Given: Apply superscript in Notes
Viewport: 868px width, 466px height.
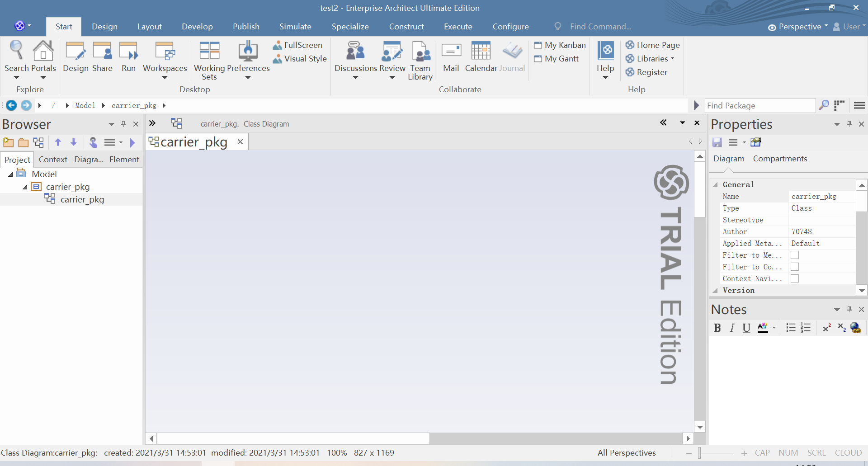Looking at the screenshot, I should [827, 328].
